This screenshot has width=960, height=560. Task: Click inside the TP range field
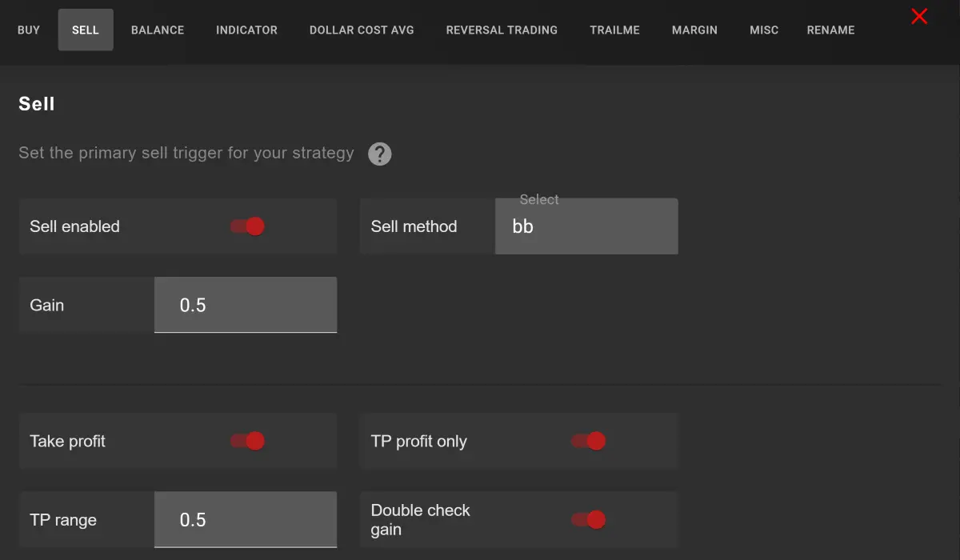(245, 519)
